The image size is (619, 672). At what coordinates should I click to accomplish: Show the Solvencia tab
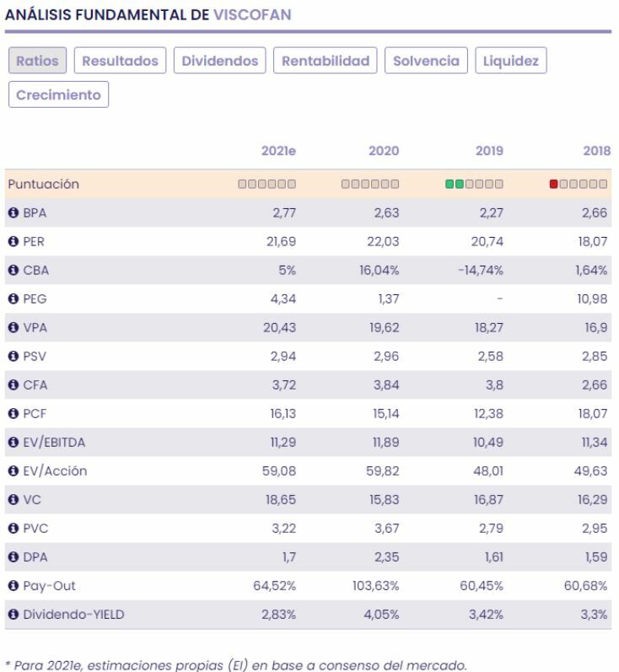[426, 61]
